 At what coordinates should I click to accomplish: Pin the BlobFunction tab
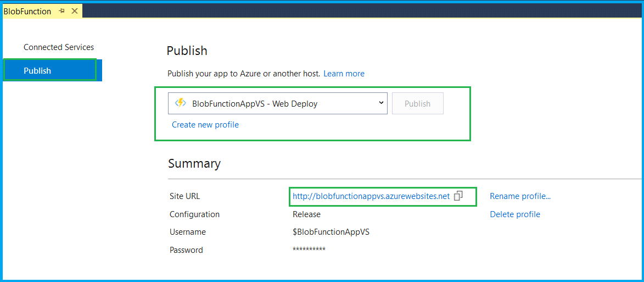coord(62,11)
